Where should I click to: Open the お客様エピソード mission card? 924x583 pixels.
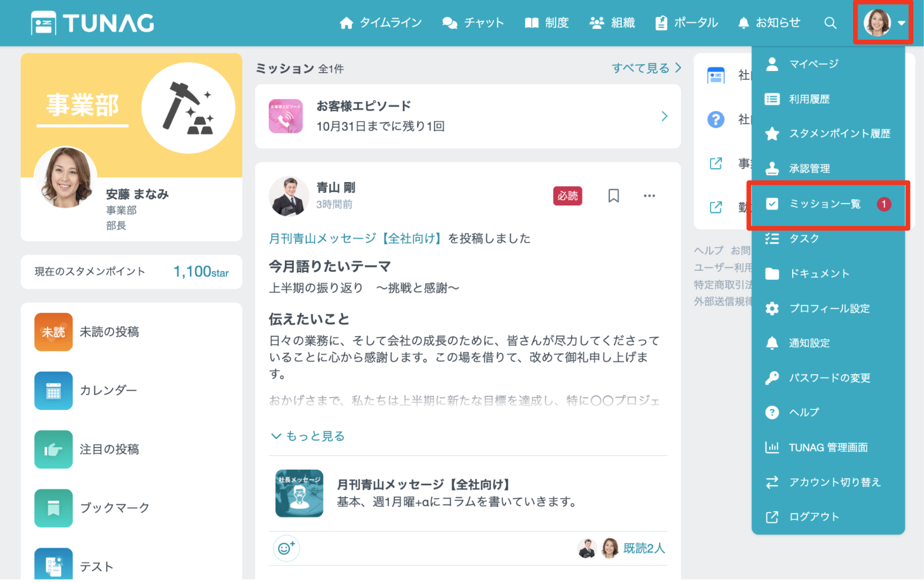468,116
